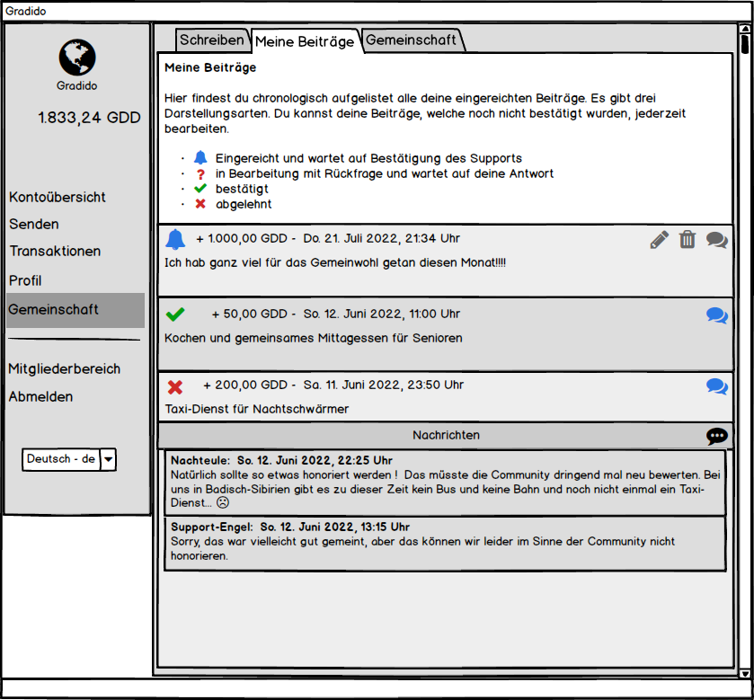The height and width of the screenshot is (700, 754).
Task: Delete the 1.000,00 GDD contribution via trash icon
Action: [x=687, y=240]
